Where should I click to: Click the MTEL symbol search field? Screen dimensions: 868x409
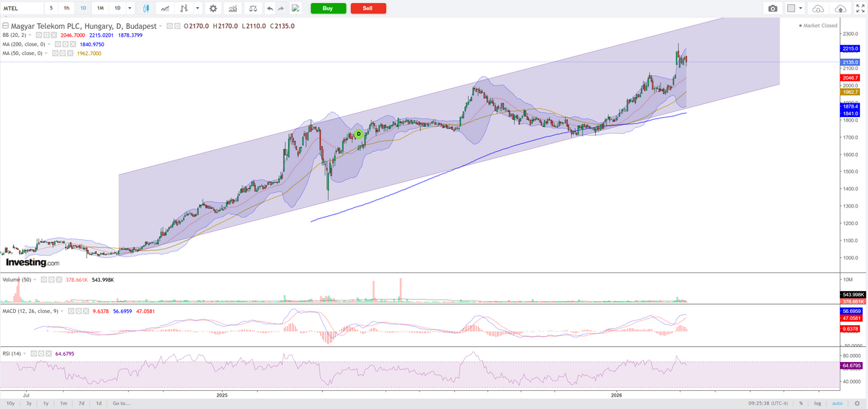(x=22, y=9)
